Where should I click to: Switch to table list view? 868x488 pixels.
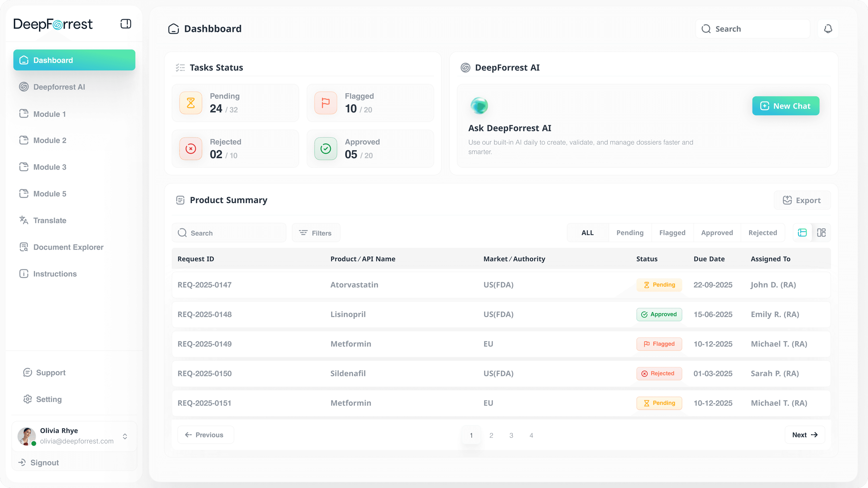[802, 233]
